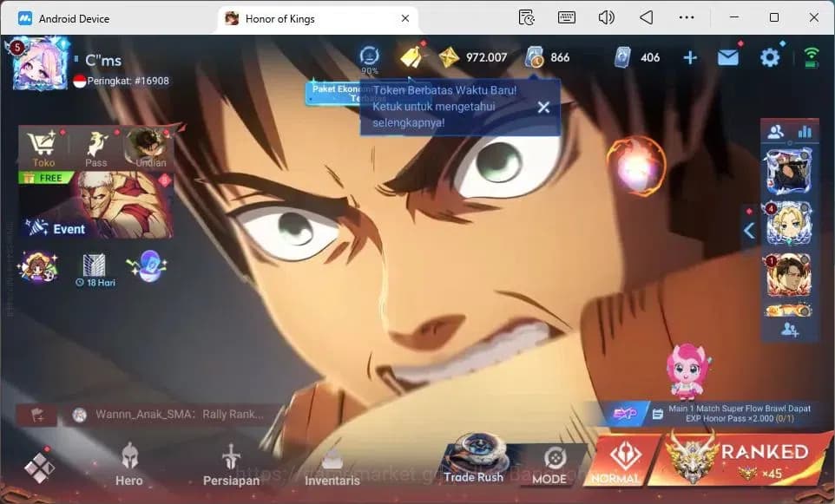Open the Pass icon
This screenshot has width=835, height=504.
(96, 149)
